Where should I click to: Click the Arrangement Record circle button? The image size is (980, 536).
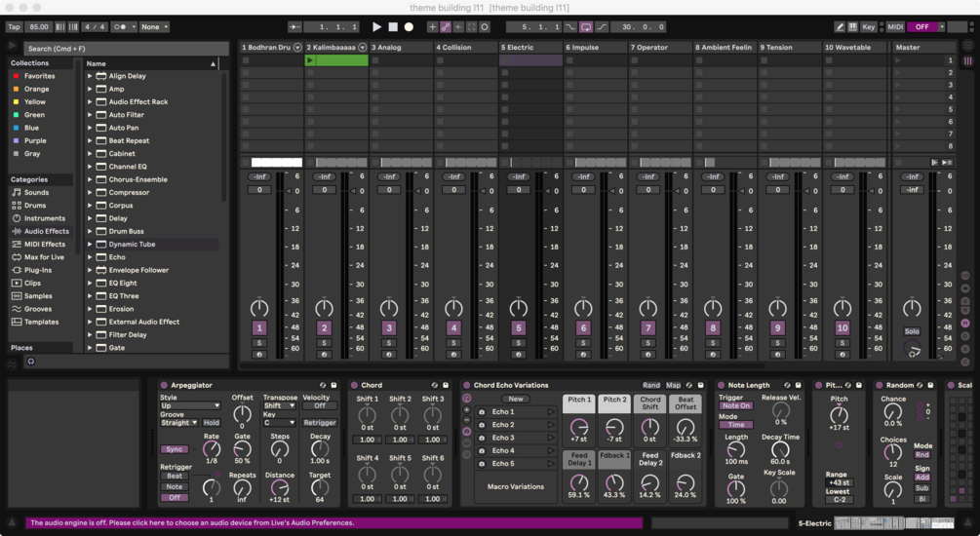coord(409,27)
